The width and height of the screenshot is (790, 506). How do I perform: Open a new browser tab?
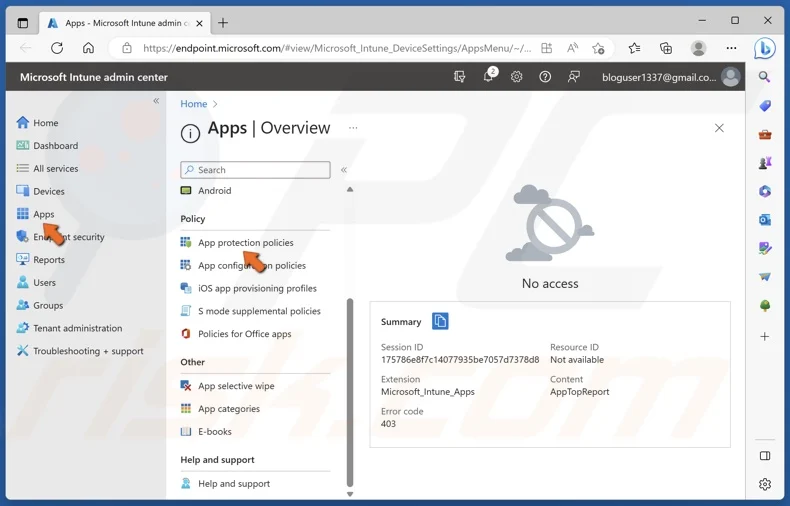tap(223, 23)
